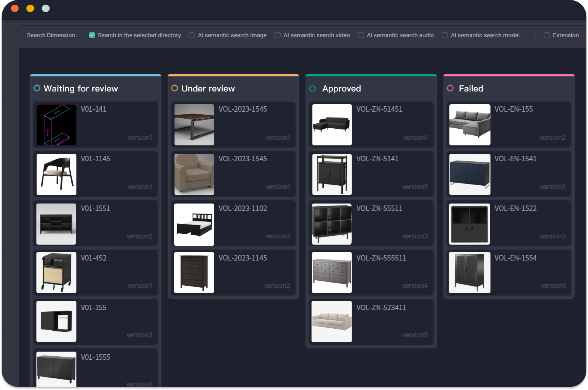Click the VOL-EN-1554 title text
The height and width of the screenshot is (390, 588).
(x=515, y=258)
